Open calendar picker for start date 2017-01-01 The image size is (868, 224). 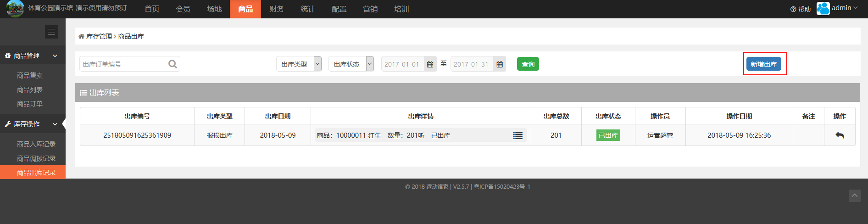(430, 64)
